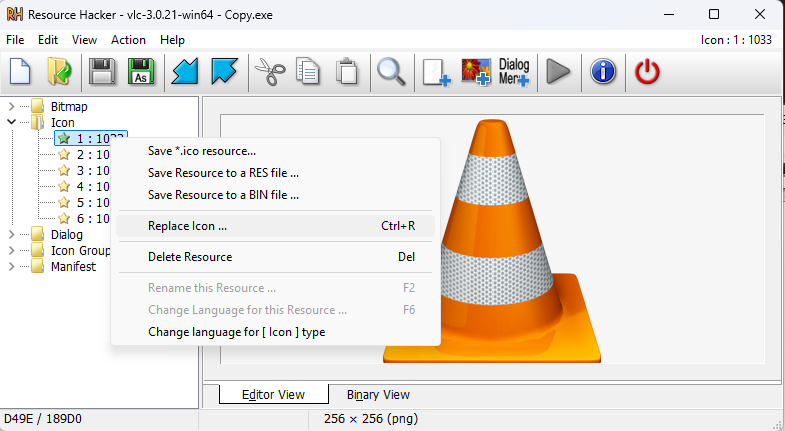Choose Delete Resource in context menu

(275, 257)
